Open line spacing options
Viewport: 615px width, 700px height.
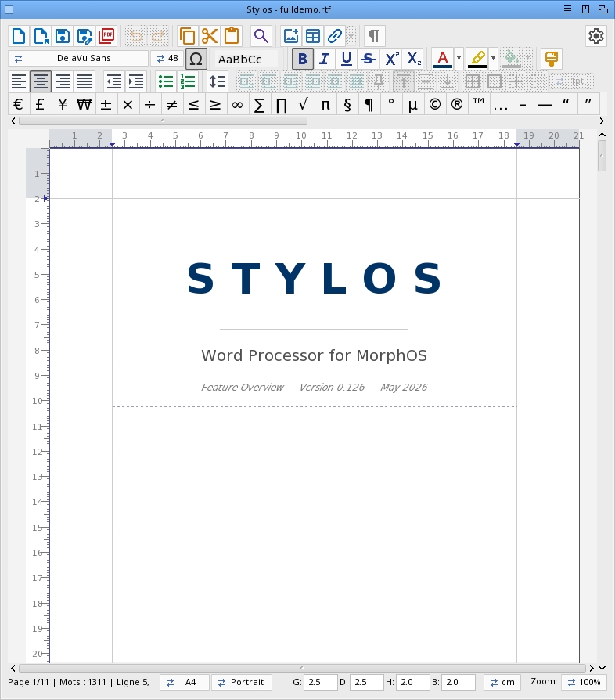pos(218,81)
